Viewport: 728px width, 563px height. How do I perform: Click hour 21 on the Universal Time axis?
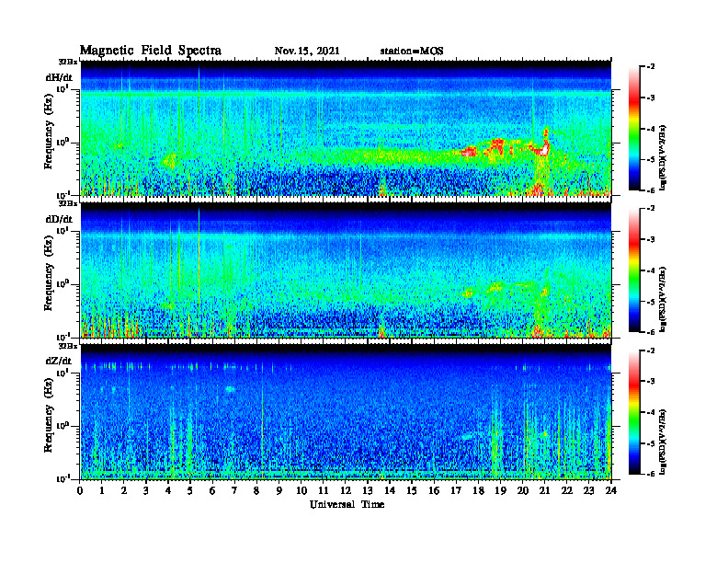click(x=544, y=491)
